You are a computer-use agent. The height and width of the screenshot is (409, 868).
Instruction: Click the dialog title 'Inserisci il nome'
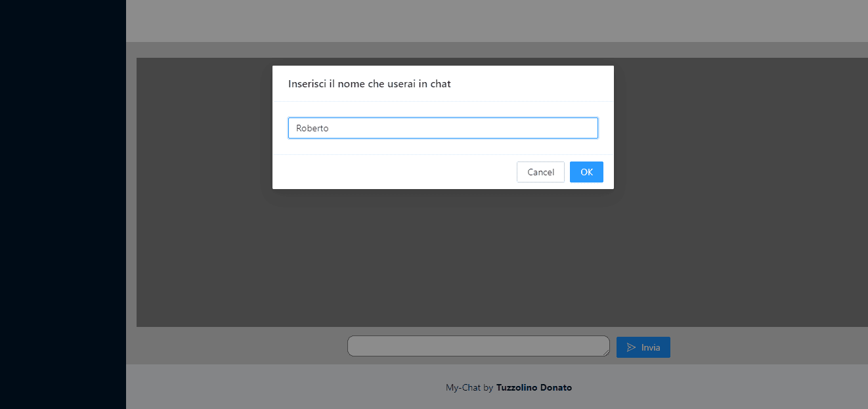[369, 84]
